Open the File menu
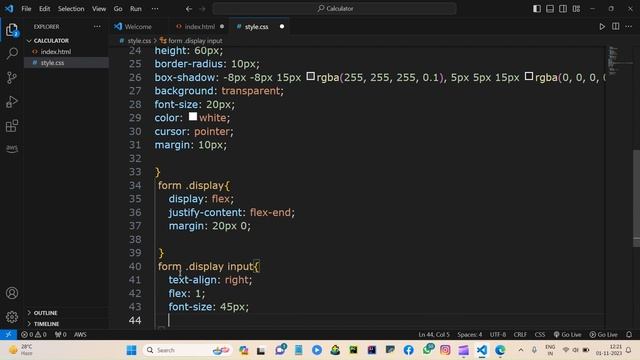The image size is (640, 360). click(26, 9)
